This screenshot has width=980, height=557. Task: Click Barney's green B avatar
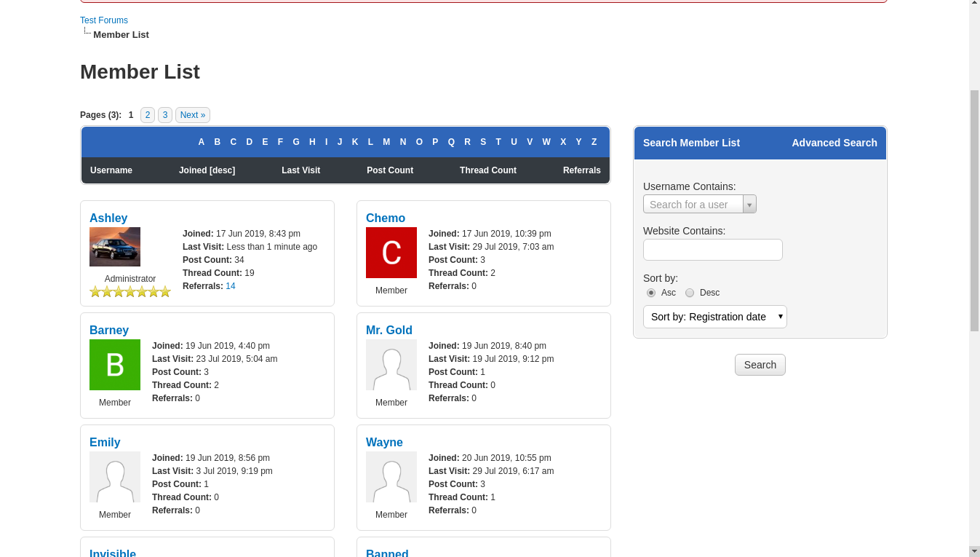coord(115,365)
